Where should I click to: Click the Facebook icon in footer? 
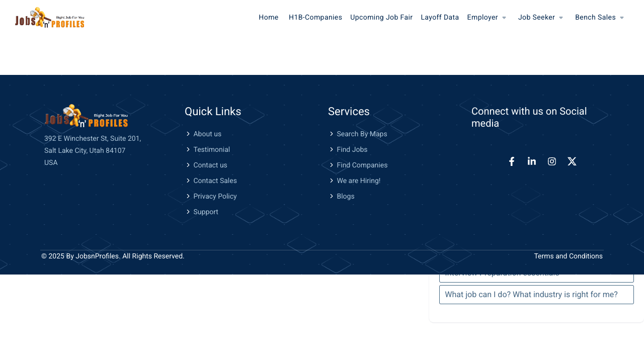coord(512,161)
